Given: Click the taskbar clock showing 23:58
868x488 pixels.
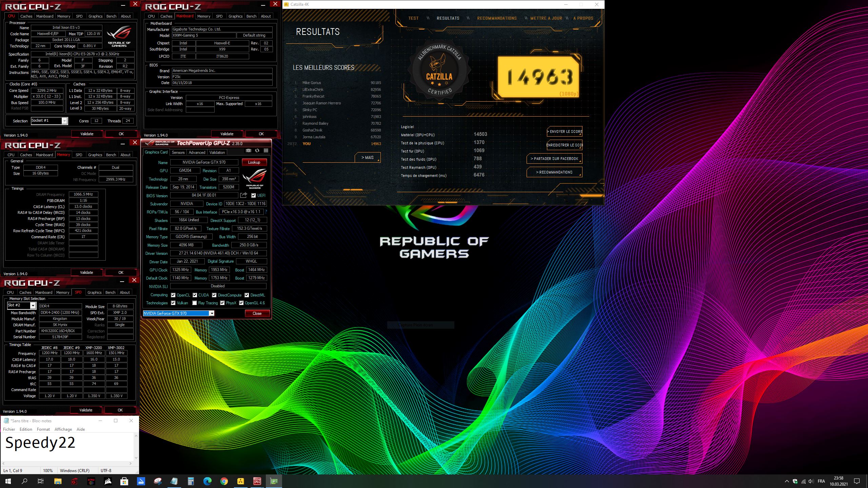Looking at the screenshot, I should click(839, 481).
